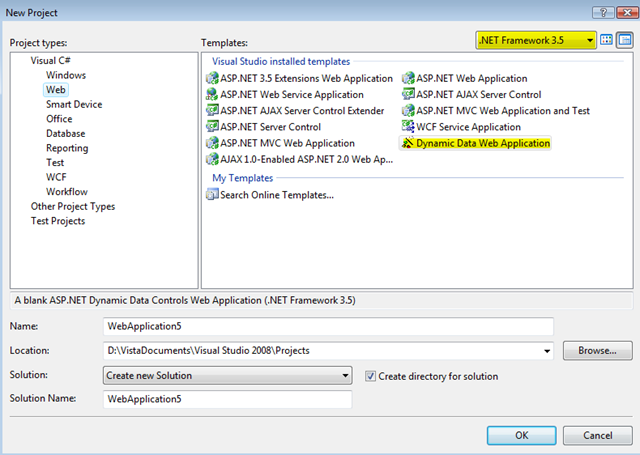Select Visual C# project type

(51, 60)
